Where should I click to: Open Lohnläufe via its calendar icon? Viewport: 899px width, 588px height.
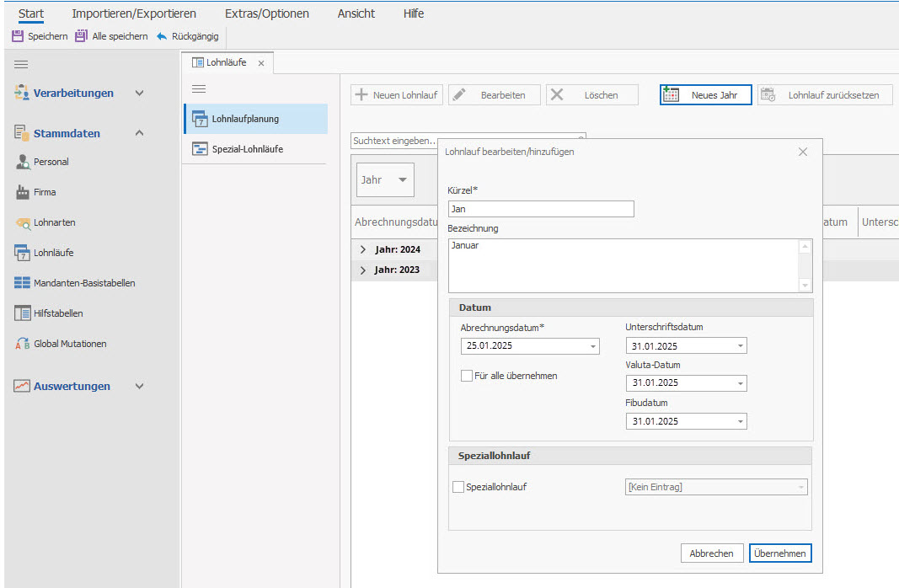click(23, 253)
